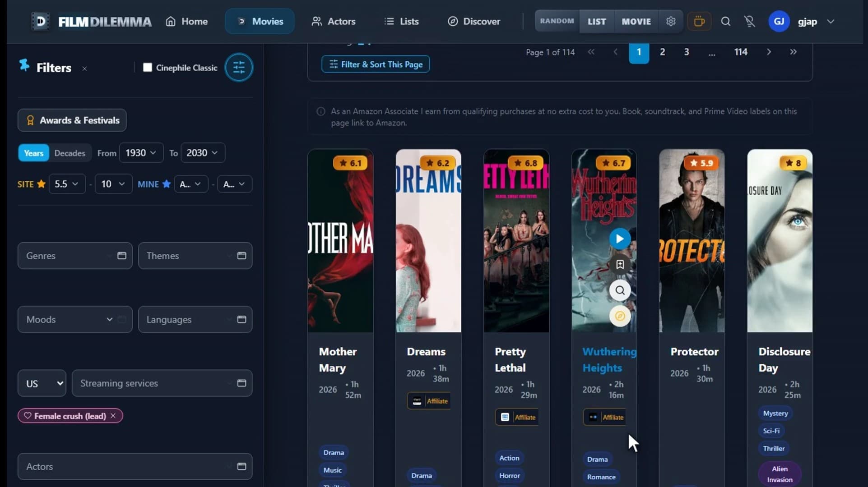Open the search magnifier in navbar
868x487 pixels.
pyautogui.click(x=726, y=21)
